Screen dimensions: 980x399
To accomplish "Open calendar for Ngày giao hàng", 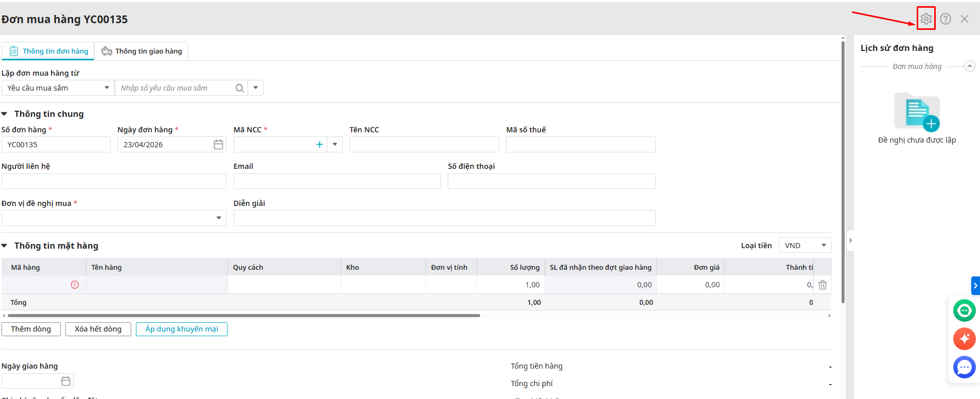I will tap(66, 381).
